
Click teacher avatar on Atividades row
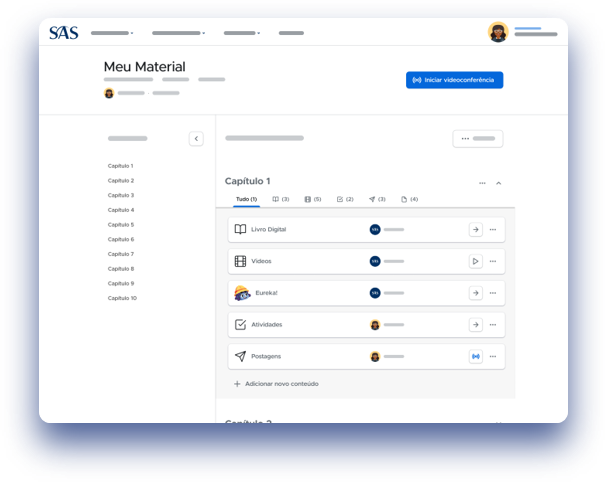pos(375,325)
